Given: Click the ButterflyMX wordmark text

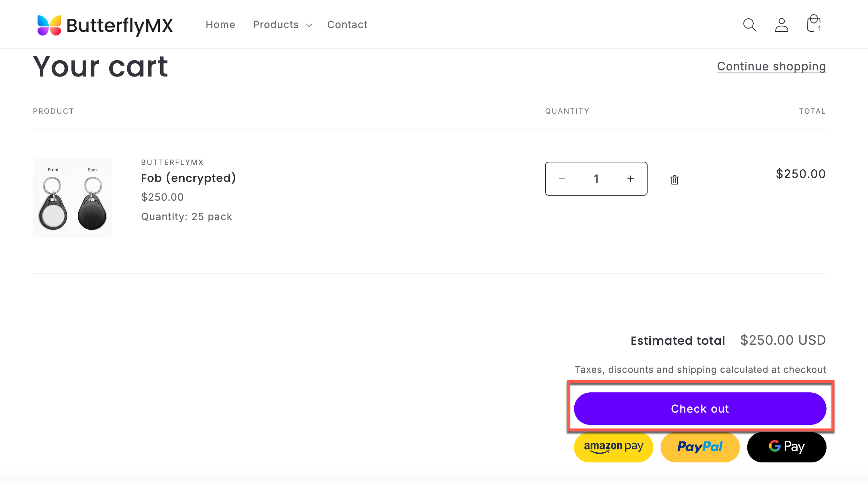Looking at the screenshot, I should tap(119, 26).
